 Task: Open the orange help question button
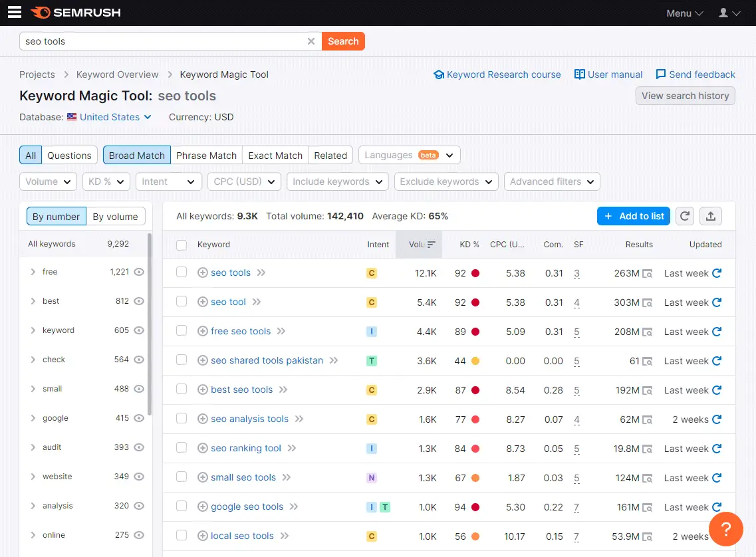[x=725, y=528]
